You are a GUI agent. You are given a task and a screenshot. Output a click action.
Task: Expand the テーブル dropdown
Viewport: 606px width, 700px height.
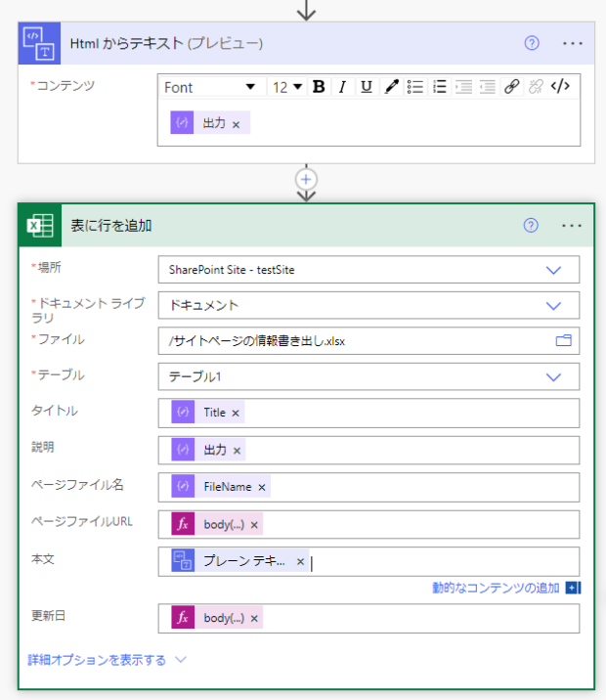pyautogui.click(x=553, y=377)
